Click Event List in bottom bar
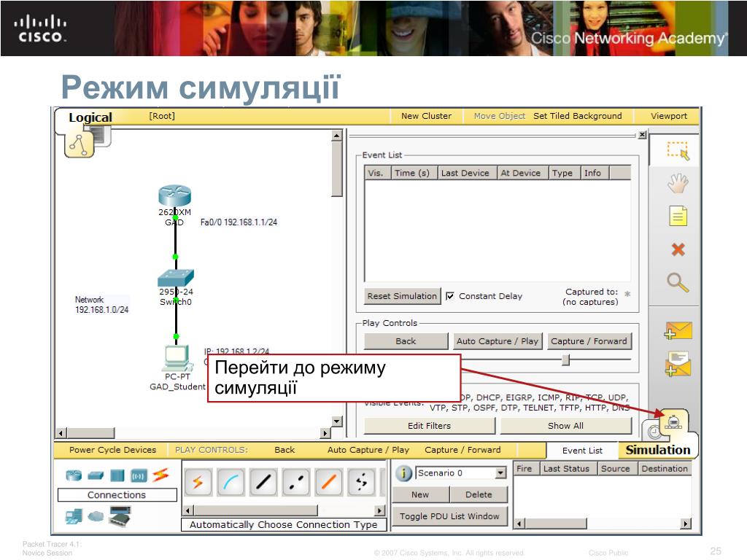The width and height of the screenshot is (747, 560). point(582,451)
